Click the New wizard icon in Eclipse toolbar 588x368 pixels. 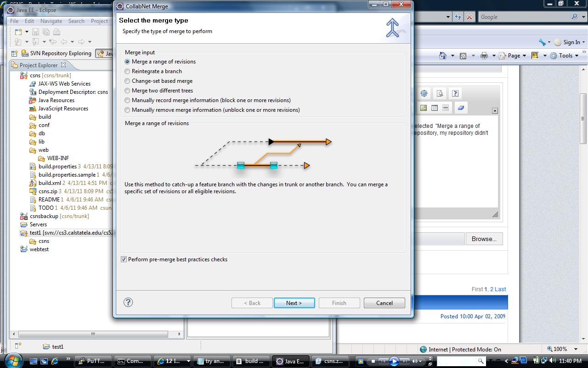tap(18, 32)
